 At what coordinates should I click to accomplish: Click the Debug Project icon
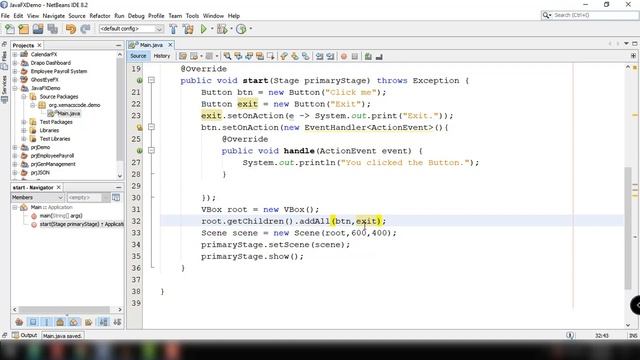click(222, 29)
